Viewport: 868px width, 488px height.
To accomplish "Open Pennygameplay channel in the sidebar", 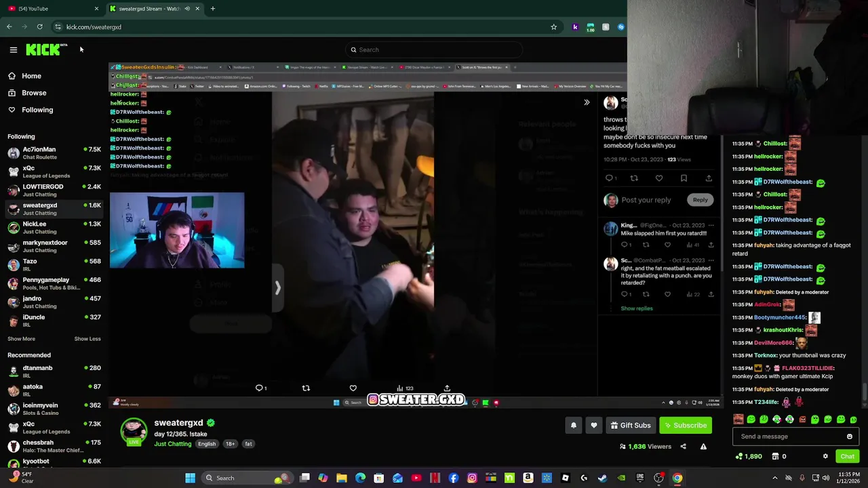I will pyautogui.click(x=54, y=284).
